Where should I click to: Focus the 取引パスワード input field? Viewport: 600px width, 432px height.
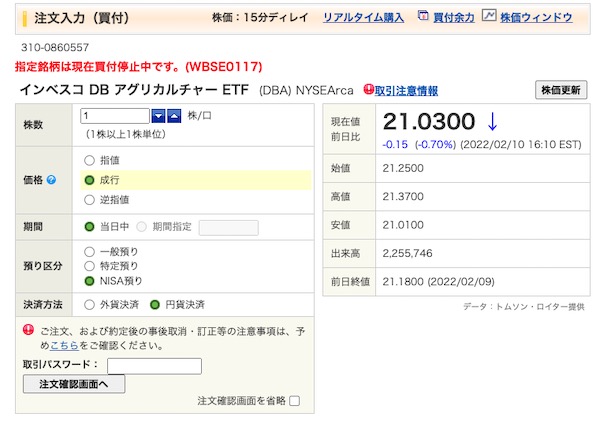click(x=154, y=366)
